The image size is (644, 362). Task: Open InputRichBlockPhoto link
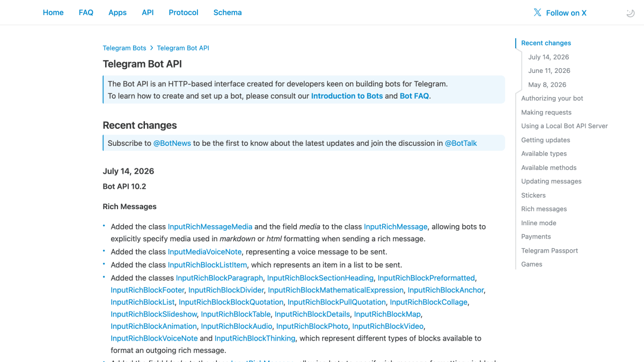(x=312, y=326)
